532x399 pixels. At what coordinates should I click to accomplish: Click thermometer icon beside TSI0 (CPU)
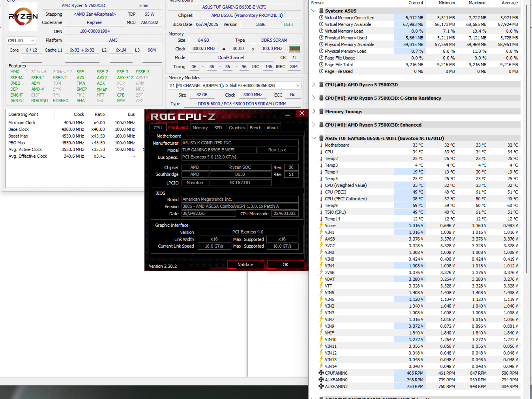pos(321,212)
